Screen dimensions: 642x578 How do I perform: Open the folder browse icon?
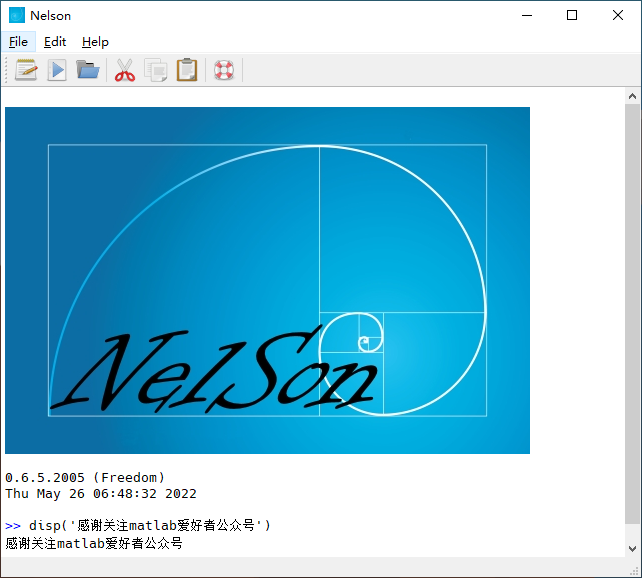coord(88,70)
